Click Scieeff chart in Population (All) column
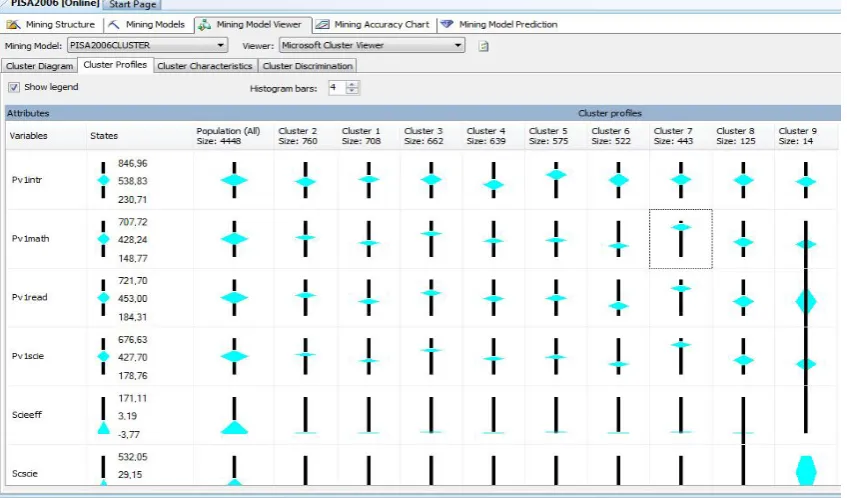847x498 pixels. 234,416
